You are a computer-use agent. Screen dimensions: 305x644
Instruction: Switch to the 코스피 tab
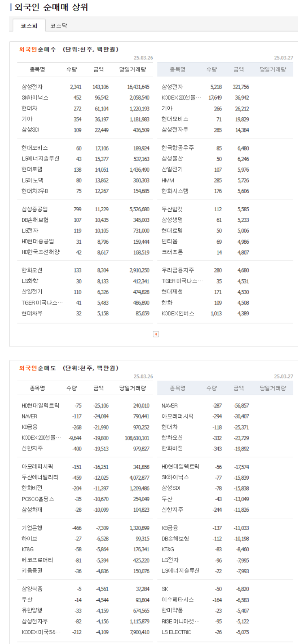(x=29, y=26)
